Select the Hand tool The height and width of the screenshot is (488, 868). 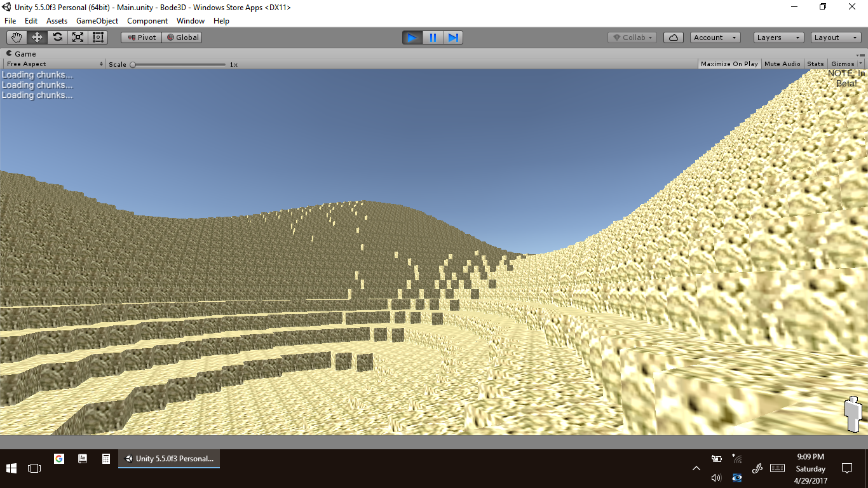pos(17,37)
